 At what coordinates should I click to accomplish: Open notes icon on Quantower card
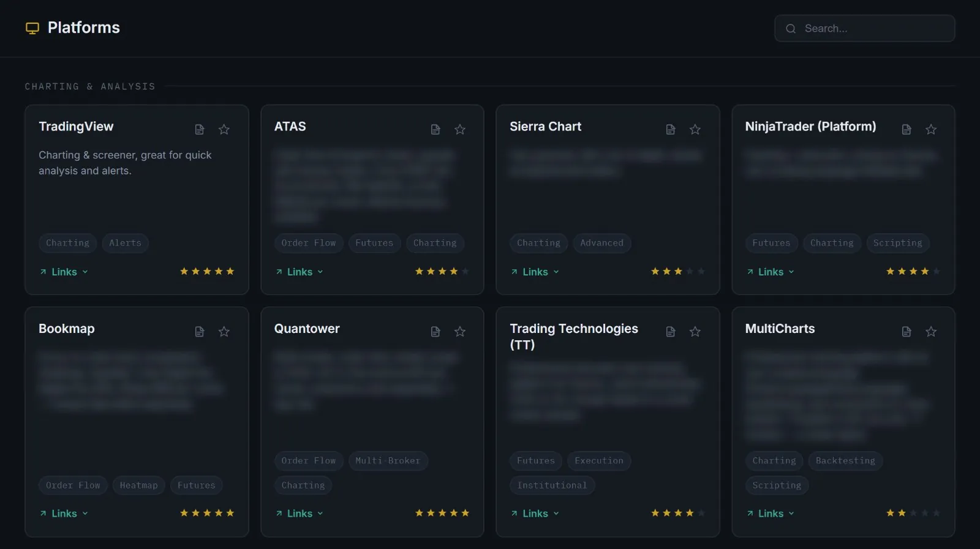tap(435, 331)
